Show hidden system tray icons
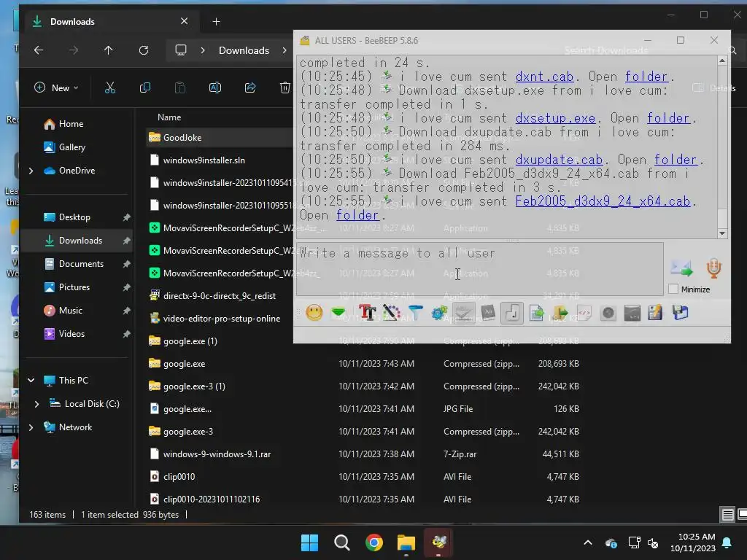This screenshot has height=560, width=747. [588, 542]
